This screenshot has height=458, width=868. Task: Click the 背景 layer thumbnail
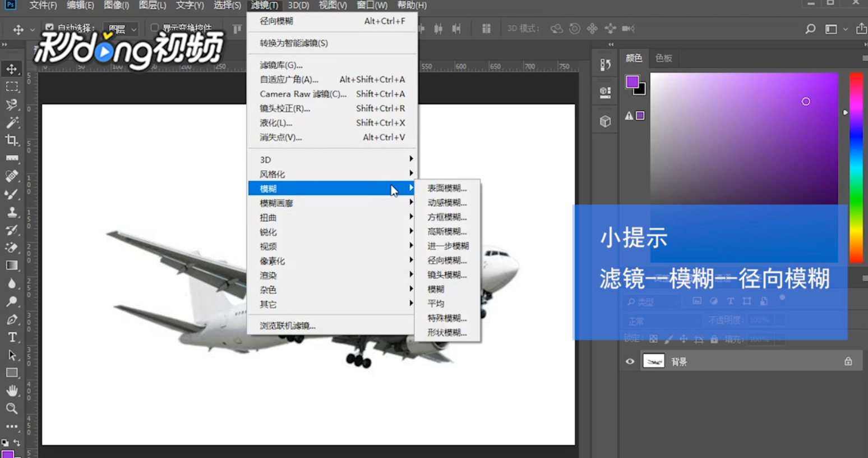coord(653,361)
